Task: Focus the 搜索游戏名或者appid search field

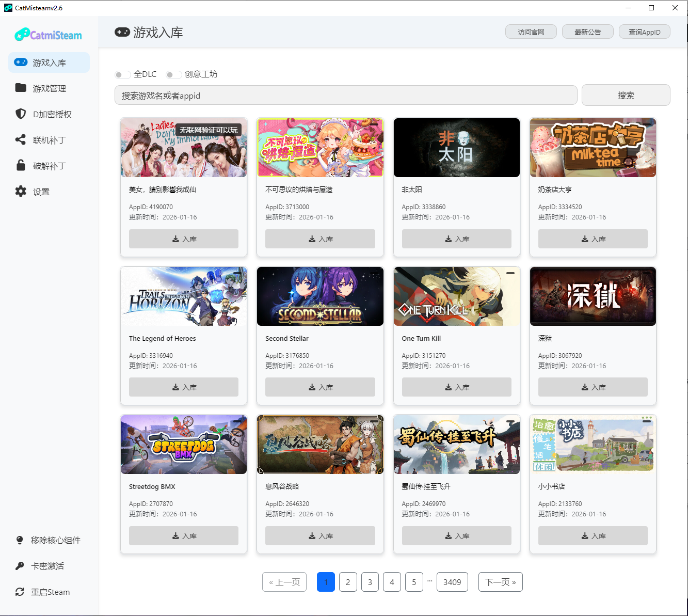Action: 346,96
